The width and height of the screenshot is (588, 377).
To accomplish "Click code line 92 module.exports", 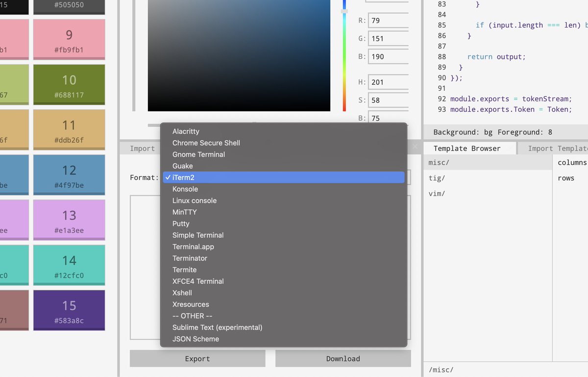I will pyautogui.click(x=511, y=99).
